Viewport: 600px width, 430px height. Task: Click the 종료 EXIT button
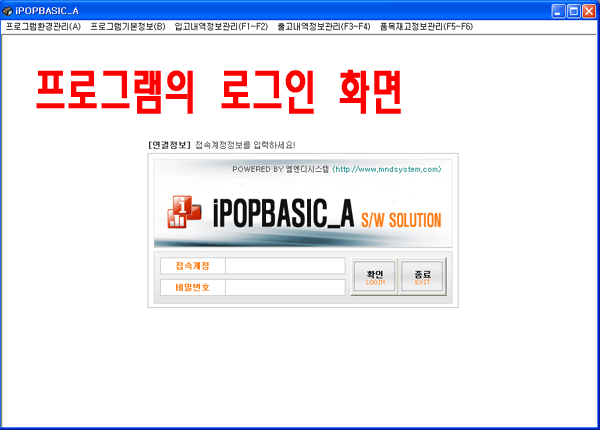tap(422, 277)
